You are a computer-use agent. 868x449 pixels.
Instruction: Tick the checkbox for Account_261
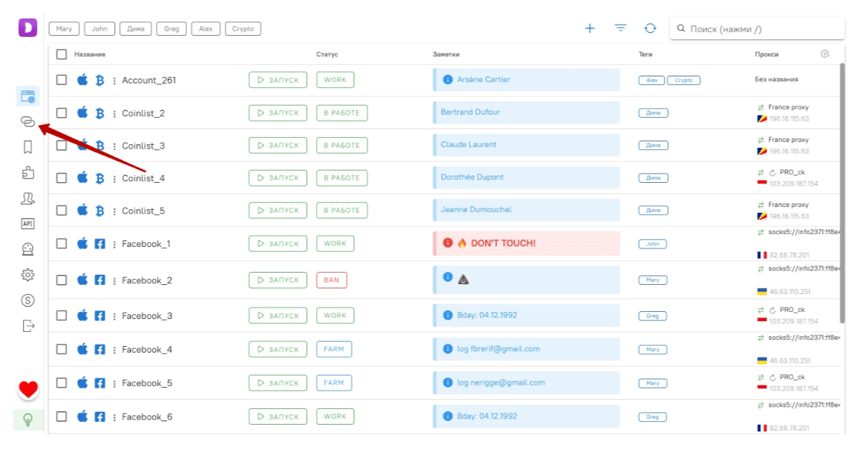point(61,80)
